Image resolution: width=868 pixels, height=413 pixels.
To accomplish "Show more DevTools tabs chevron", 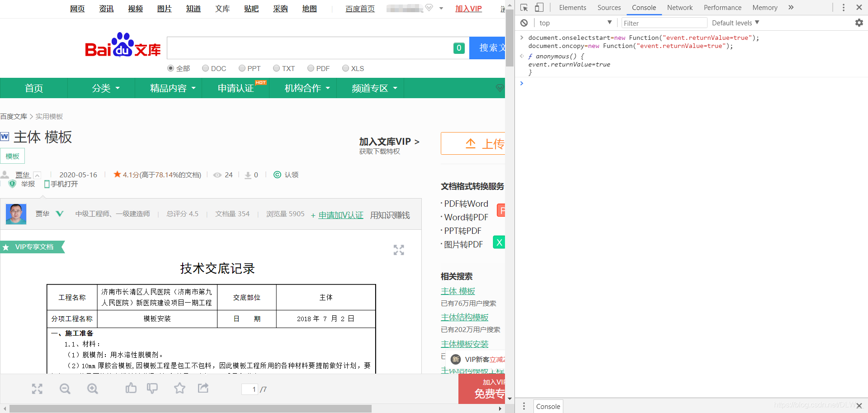I will click(791, 8).
